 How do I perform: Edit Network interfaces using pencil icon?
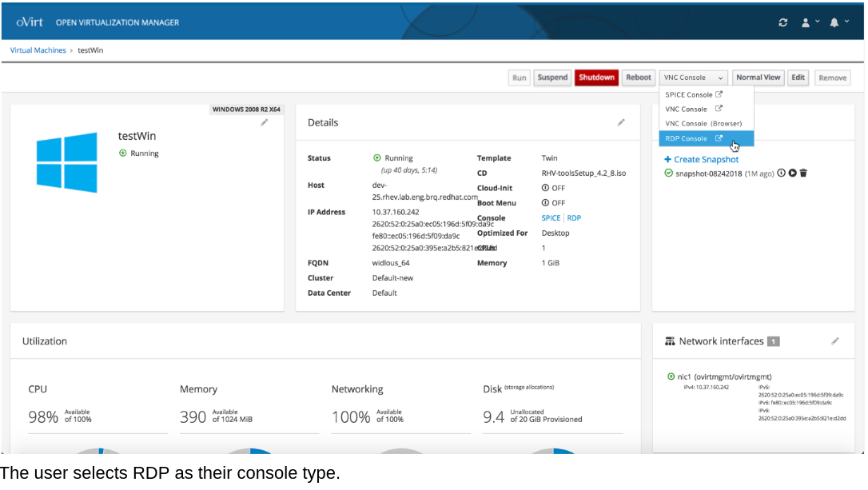[x=835, y=341]
